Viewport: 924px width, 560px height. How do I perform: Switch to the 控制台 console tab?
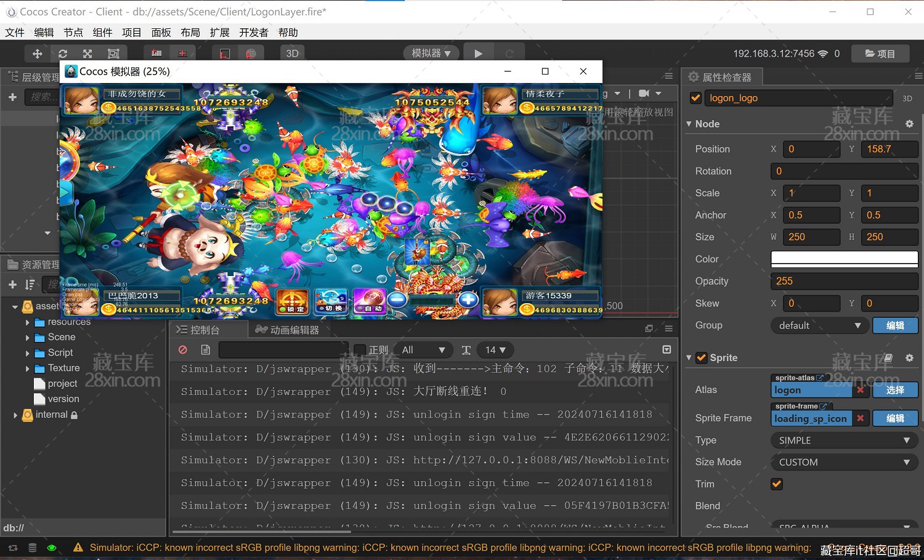click(198, 330)
